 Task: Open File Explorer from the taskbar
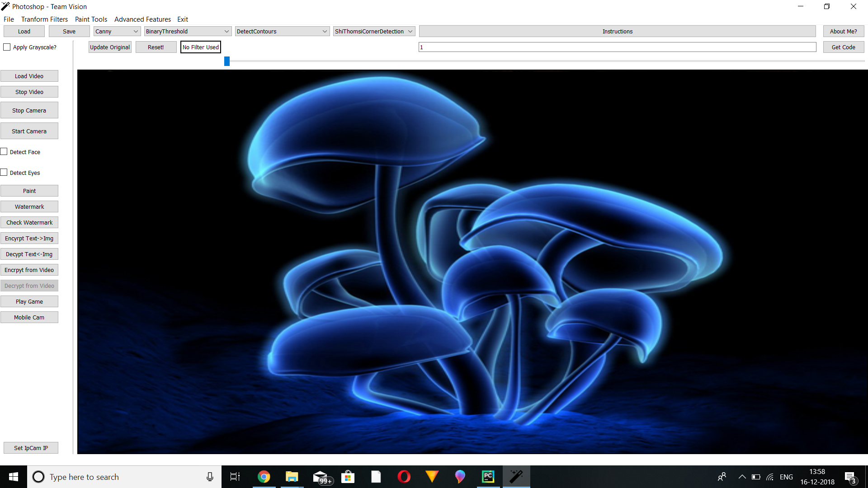pos(292,477)
